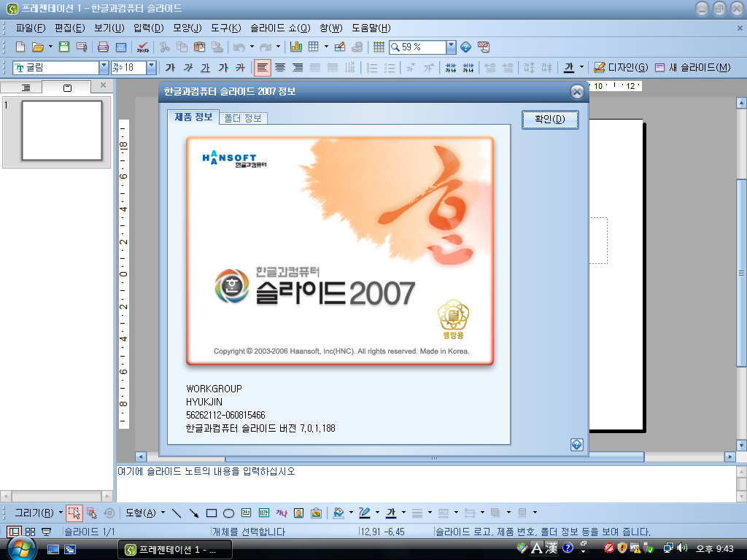The image size is (747, 560).
Task: Select slide 1 thumbnail
Action: point(62,131)
